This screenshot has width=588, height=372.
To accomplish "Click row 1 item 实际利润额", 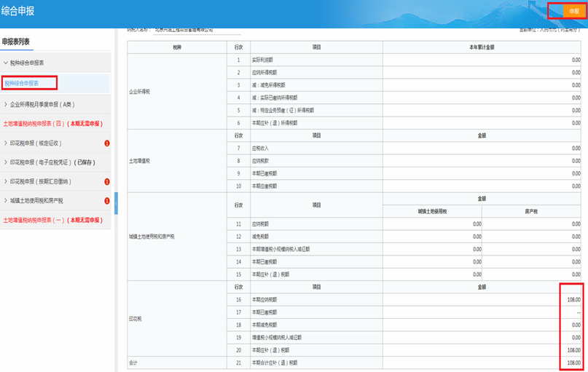I will pos(262,60).
